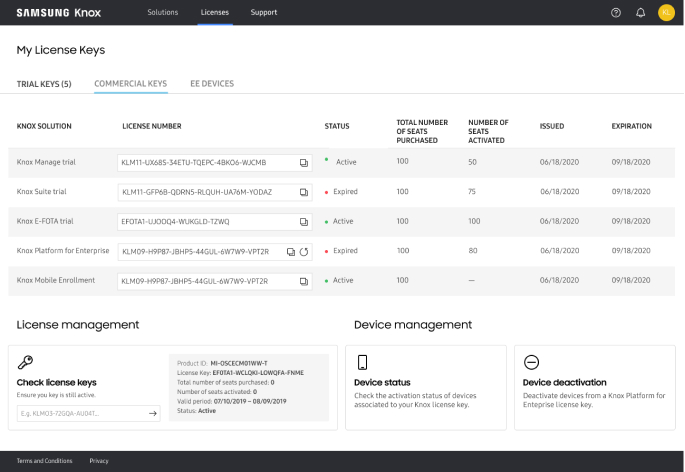The image size is (685, 472).
Task: Open the Device status card
Action: pyautogui.click(x=426, y=388)
